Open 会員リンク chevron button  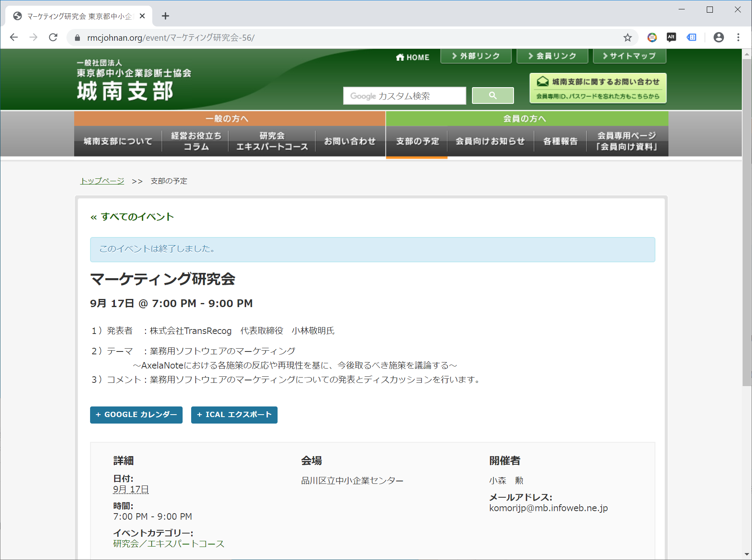(x=552, y=56)
